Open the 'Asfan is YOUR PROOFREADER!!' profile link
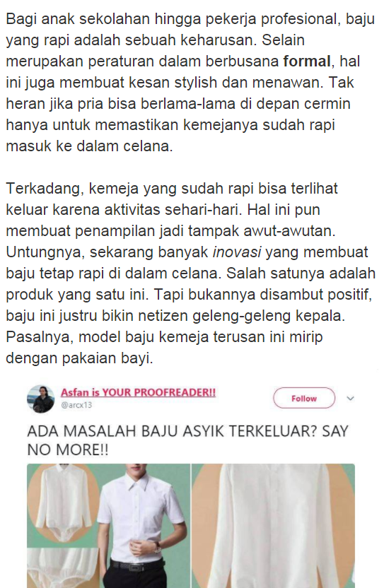This screenshot has width=384, height=588. pyautogui.click(x=138, y=393)
